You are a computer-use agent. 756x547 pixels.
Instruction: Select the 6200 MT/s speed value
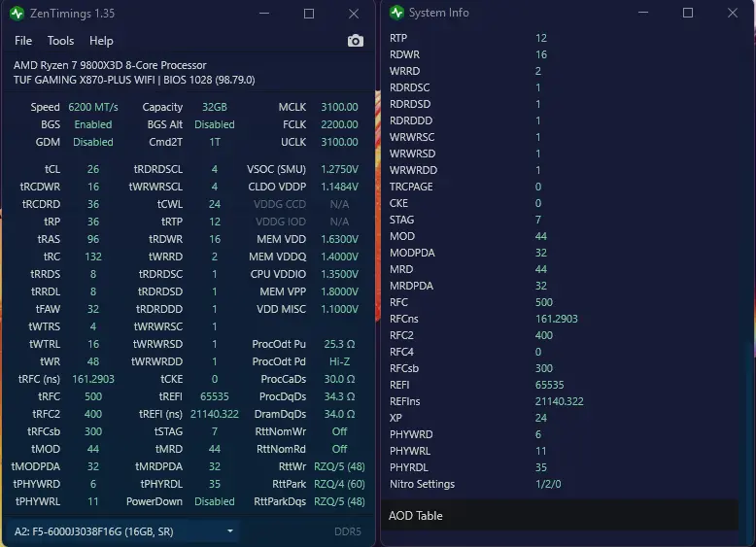93,107
